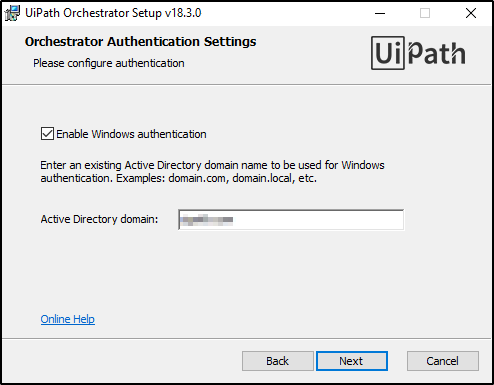Click the "Enable Windows authentication" label text
The width and height of the screenshot is (494, 385).
click(131, 134)
